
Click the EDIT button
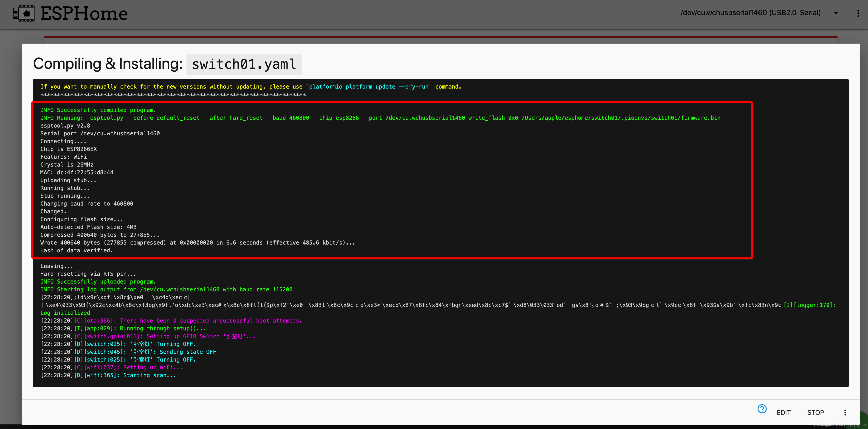(x=783, y=412)
